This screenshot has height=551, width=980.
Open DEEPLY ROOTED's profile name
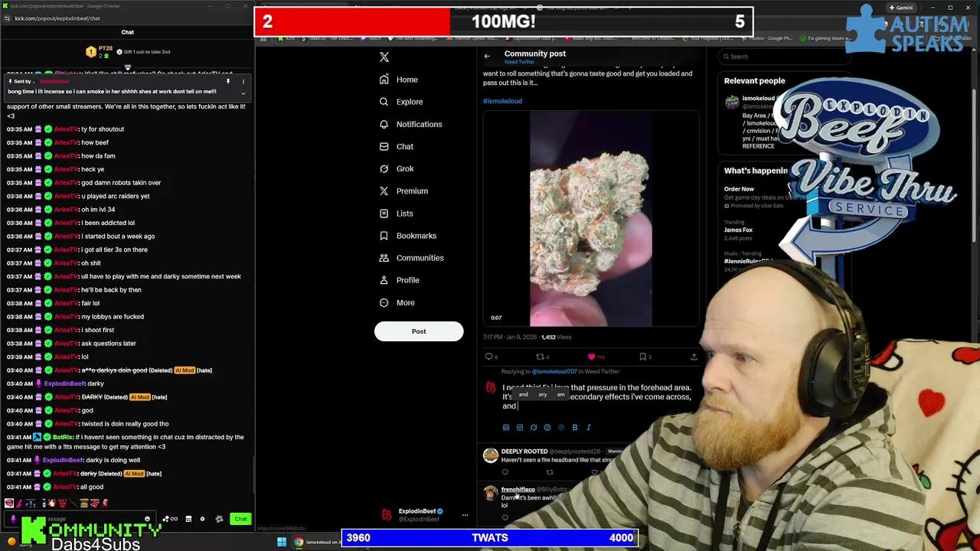524,452
